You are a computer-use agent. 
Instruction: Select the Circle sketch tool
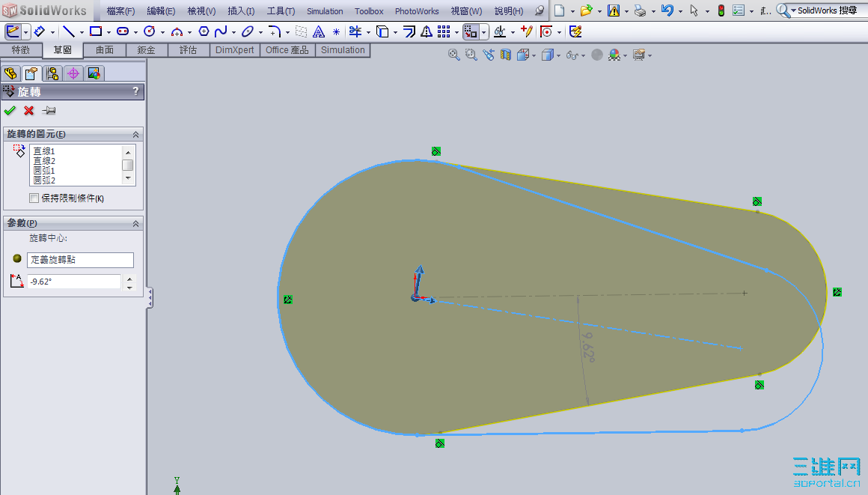pos(150,31)
